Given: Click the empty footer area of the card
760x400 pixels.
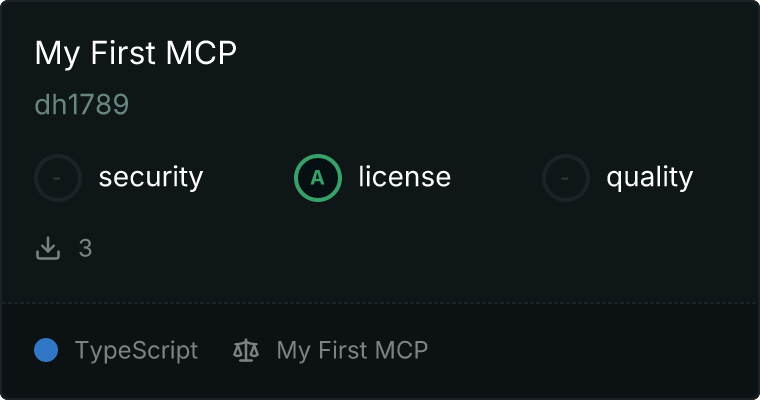Looking at the screenshot, I should point(591,351).
